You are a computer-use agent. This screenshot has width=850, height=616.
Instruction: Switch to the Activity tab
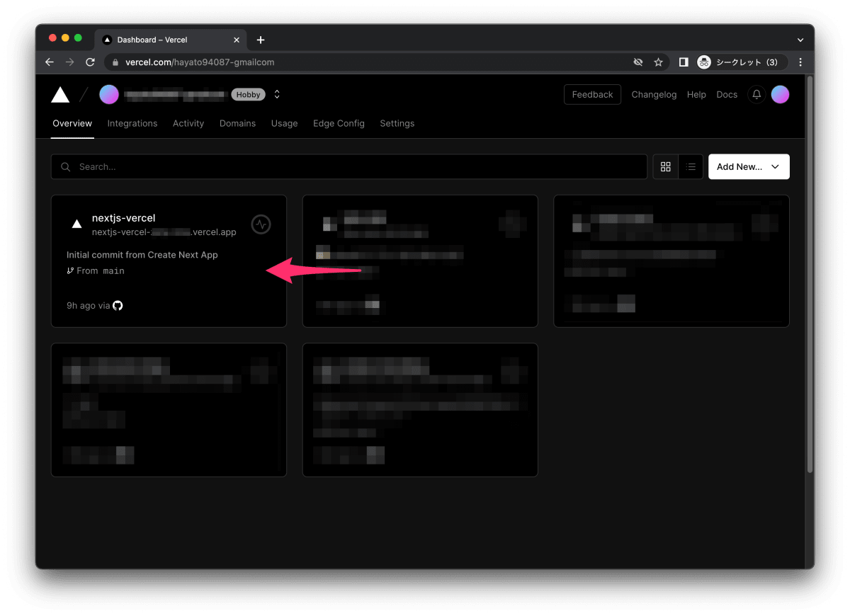coord(188,123)
